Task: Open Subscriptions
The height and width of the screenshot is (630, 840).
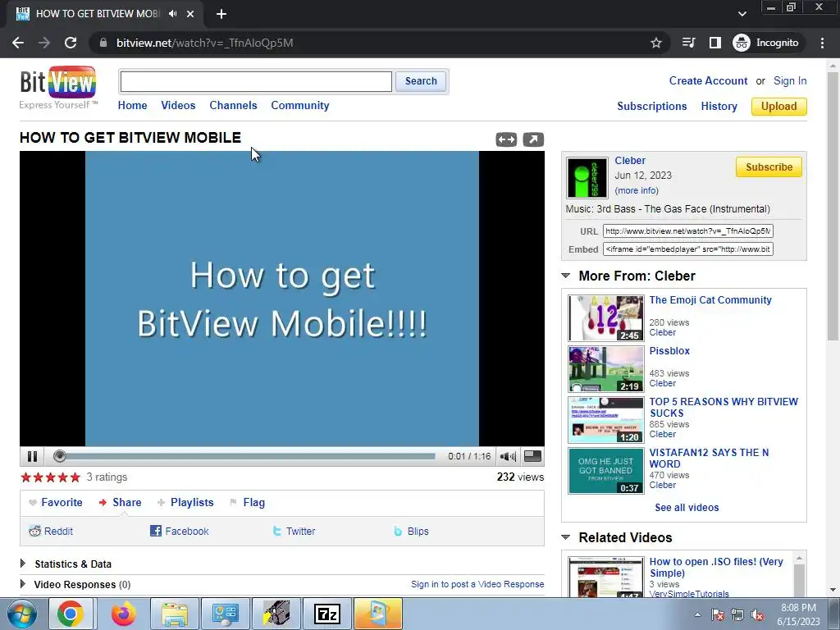Action: pyautogui.click(x=652, y=106)
